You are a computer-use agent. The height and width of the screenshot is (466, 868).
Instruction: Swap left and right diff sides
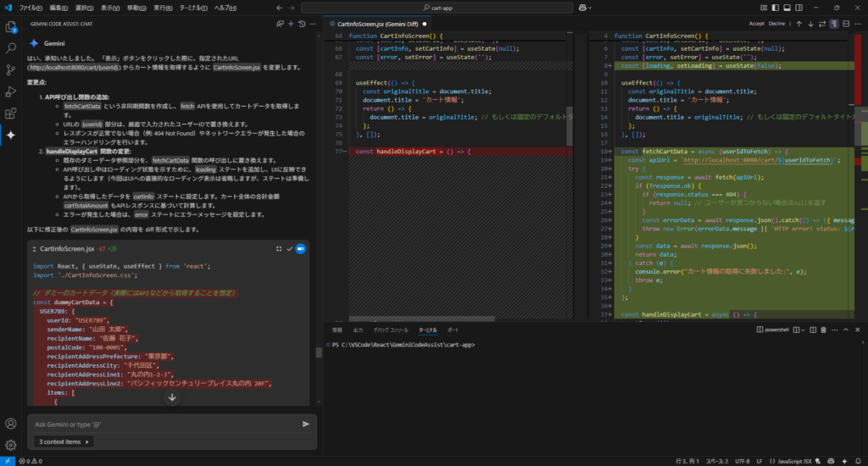pyautogui.click(x=822, y=24)
